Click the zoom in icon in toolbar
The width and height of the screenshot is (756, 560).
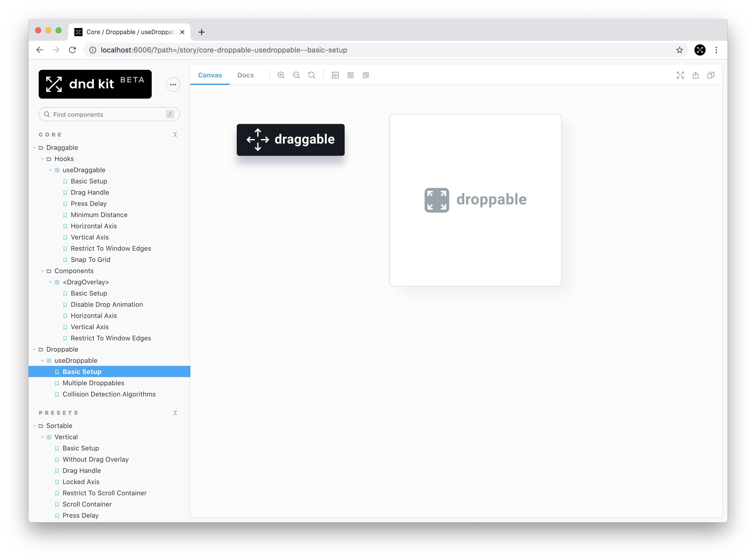click(281, 75)
